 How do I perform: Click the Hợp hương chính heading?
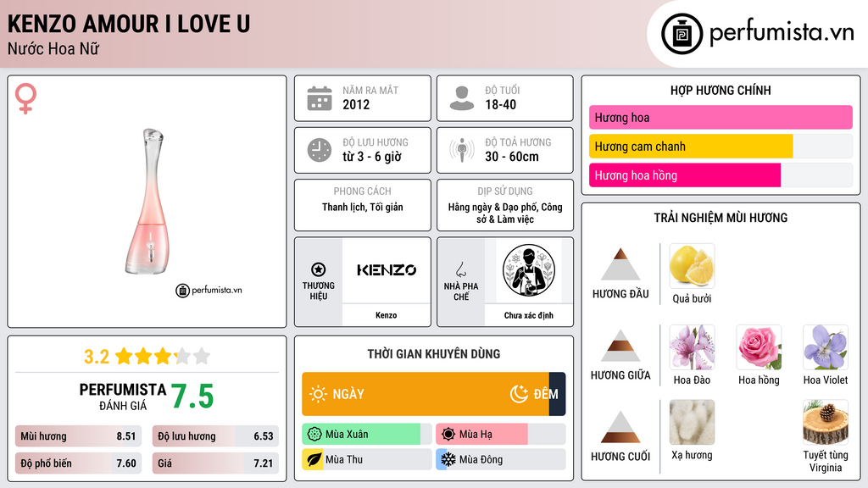point(721,90)
